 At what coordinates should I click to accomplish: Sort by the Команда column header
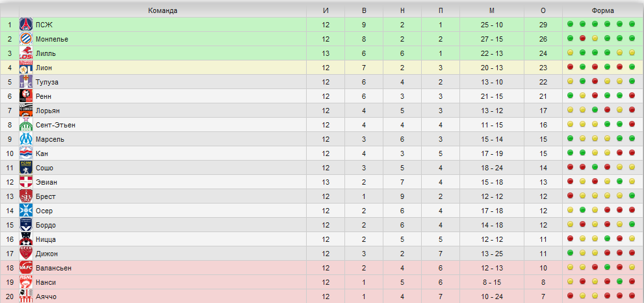pyautogui.click(x=162, y=10)
